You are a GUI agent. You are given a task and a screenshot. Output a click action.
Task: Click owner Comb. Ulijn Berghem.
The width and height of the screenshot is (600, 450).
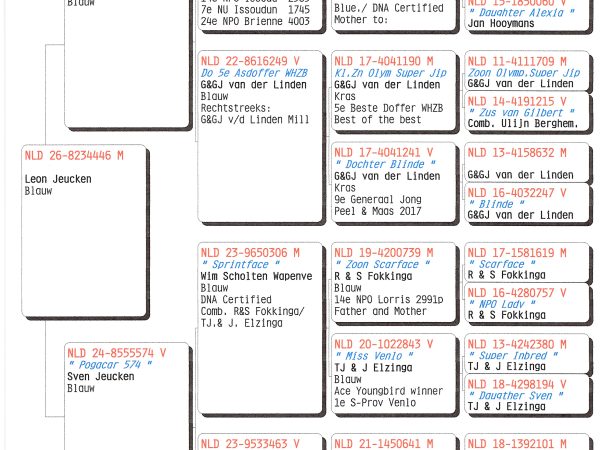pyautogui.click(x=523, y=124)
